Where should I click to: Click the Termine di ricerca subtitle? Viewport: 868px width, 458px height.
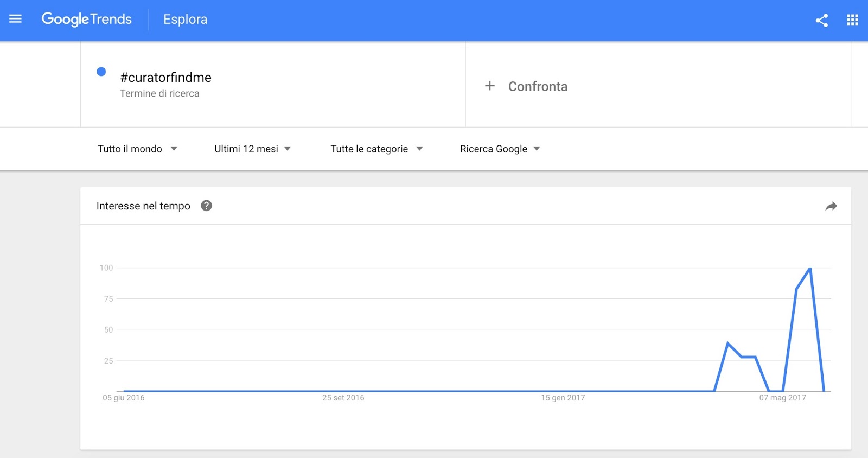tap(159, 93)
